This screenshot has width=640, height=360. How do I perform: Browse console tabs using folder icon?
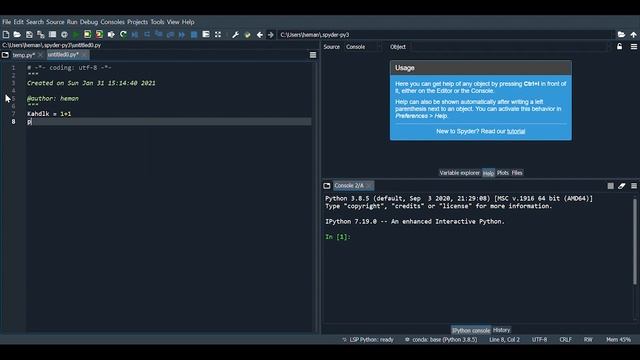point(327,186)
